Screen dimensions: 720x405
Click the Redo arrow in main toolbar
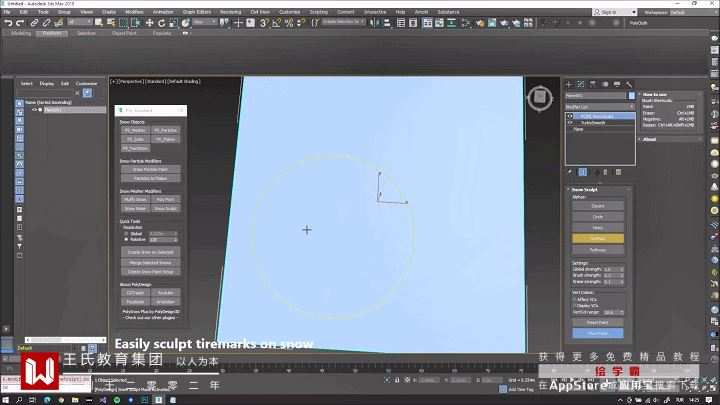(x=20, y=22)
